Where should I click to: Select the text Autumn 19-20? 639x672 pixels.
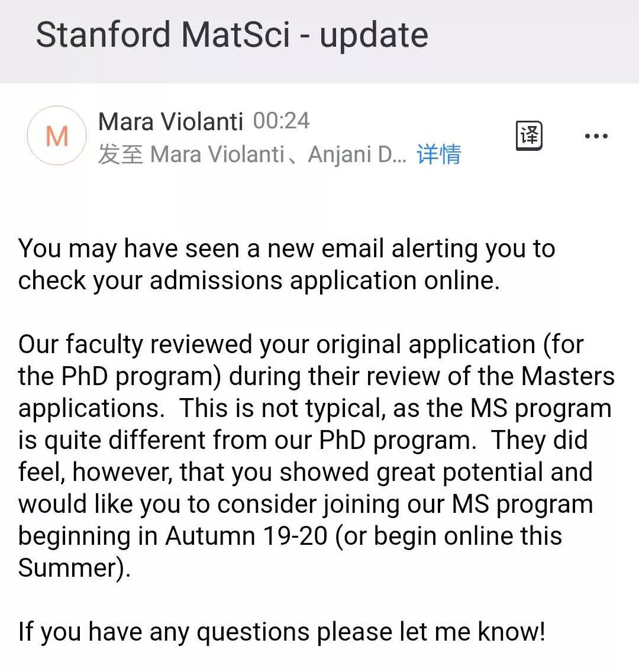click(246, 536)
